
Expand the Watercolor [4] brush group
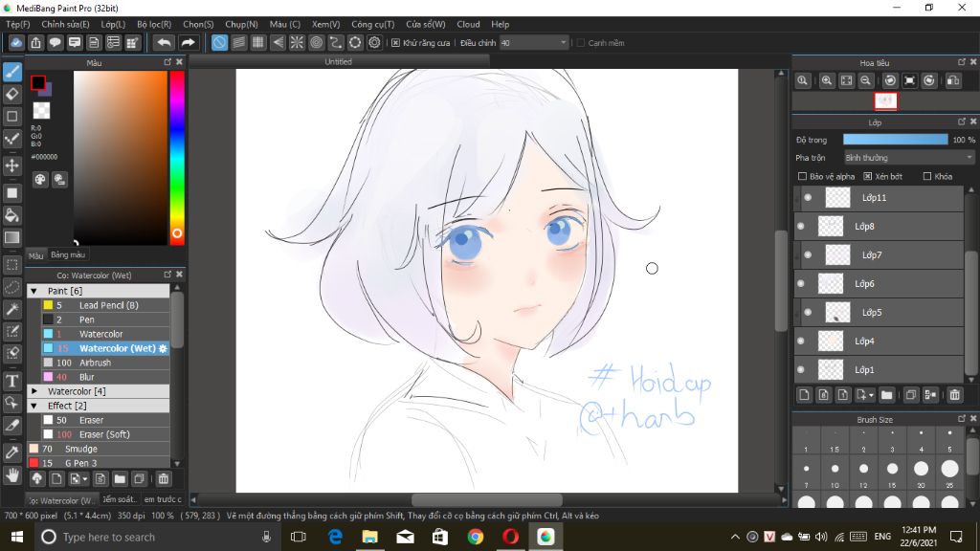34,391
